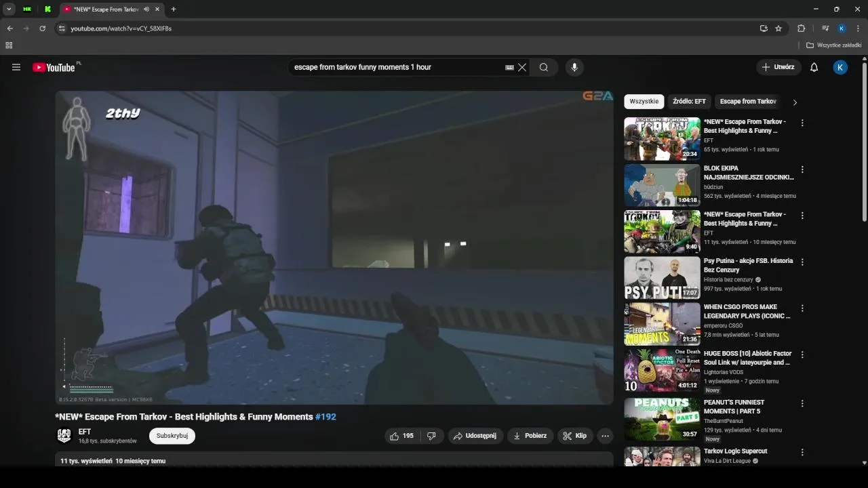Open options menu for the 20:34 Tarkov video

(x=802, y=123)
